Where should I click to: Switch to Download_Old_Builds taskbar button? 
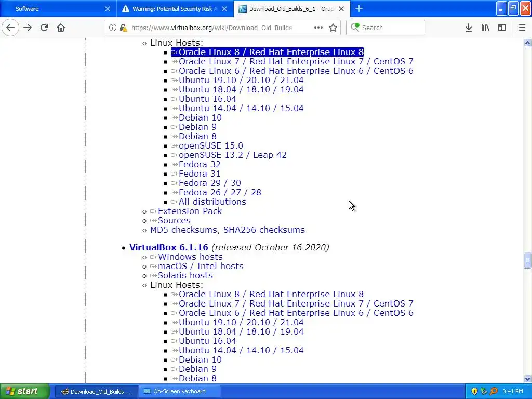point(96,392)
